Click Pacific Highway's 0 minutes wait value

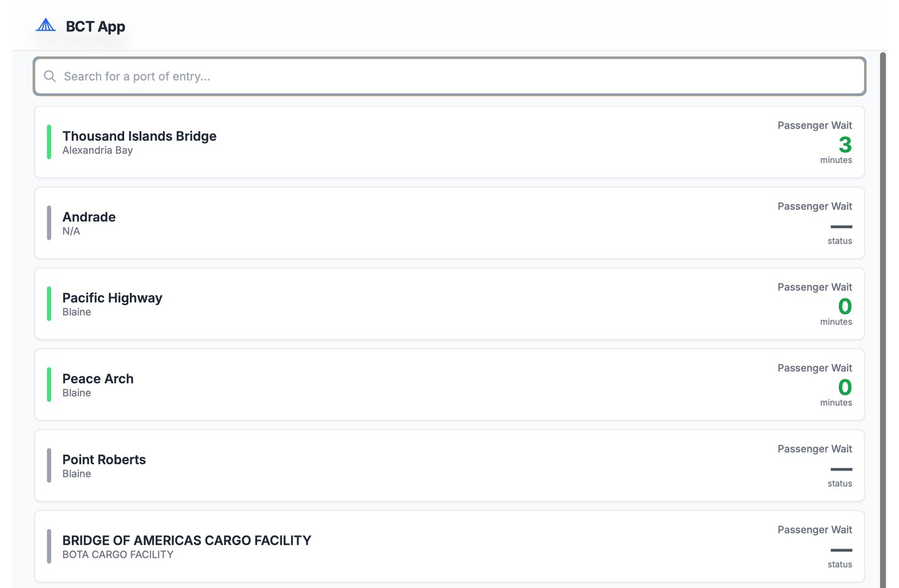click(845, 306)
